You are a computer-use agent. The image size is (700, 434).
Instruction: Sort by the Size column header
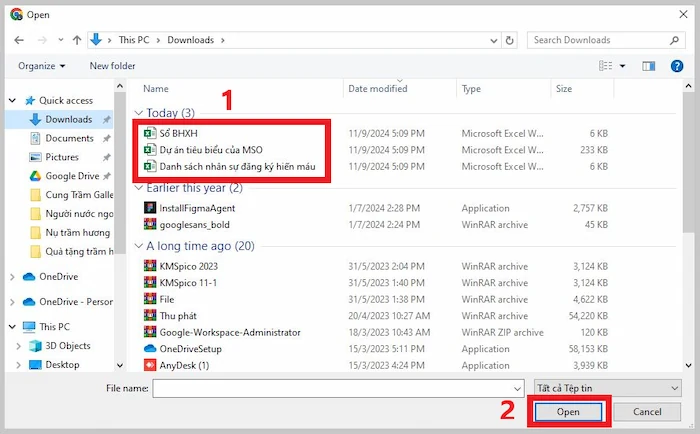(564, 88)
